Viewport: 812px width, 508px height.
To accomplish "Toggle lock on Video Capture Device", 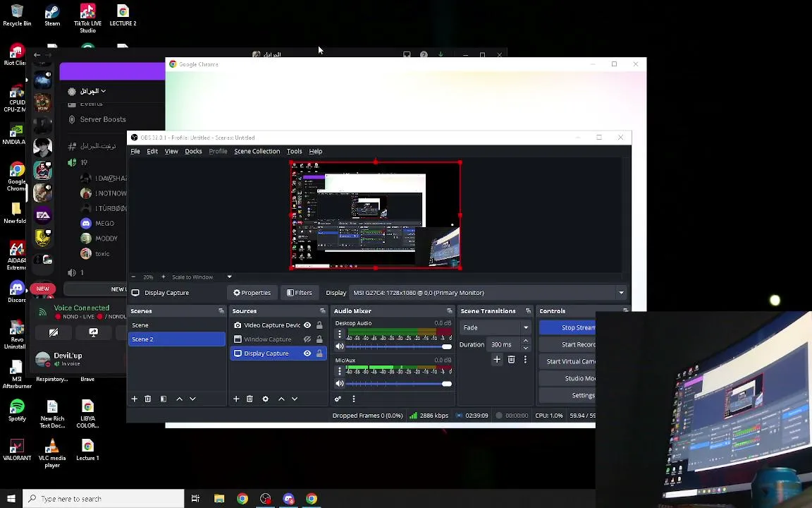I will pyautogui.click(x=319, y=325).
